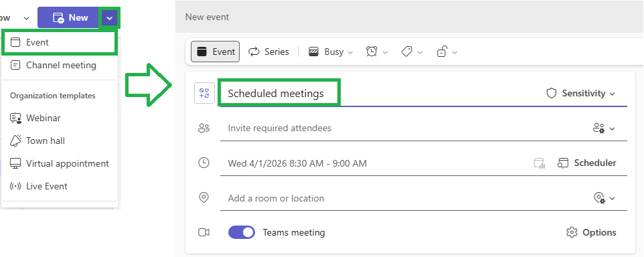
Task: Open the Scheduler assistant
Action: (586, 163)
